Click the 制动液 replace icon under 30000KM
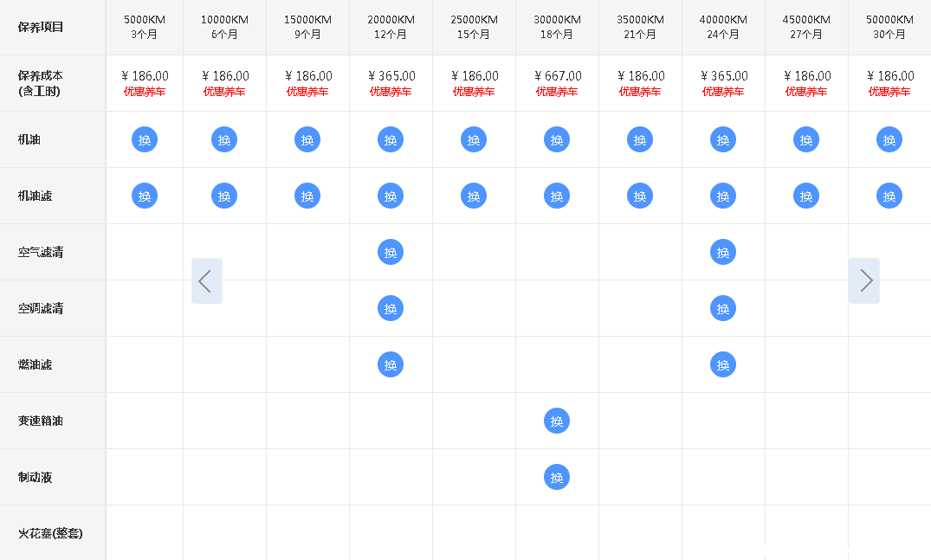This screenshot has height=560, width=931. [557, 477]
